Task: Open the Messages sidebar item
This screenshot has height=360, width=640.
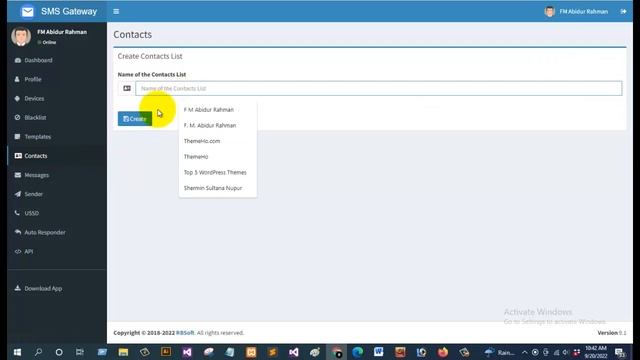Action: point(57,175)
